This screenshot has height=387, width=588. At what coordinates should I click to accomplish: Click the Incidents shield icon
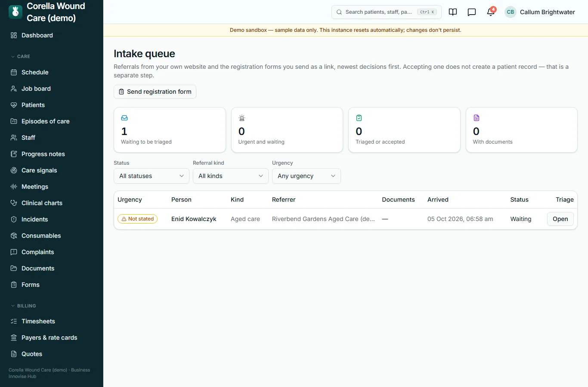(x=14, y=219)
